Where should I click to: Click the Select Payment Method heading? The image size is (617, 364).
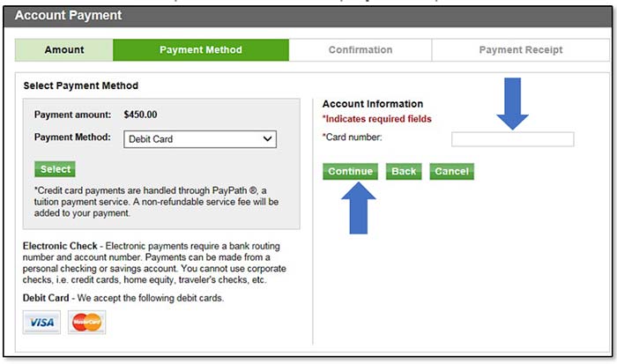(81, 85)
